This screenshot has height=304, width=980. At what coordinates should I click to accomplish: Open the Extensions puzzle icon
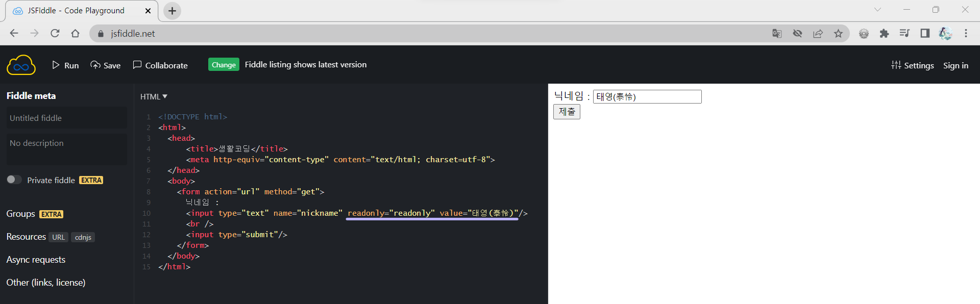pos(884,33)
